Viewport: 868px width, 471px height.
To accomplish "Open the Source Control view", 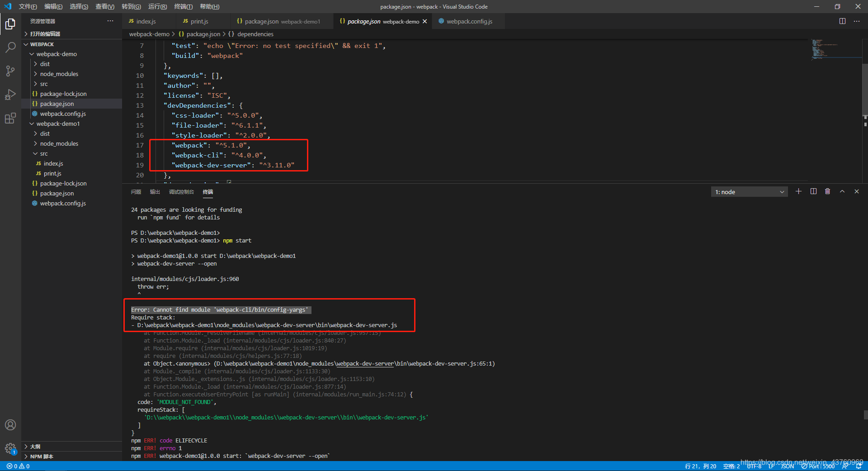I will 10,71.
